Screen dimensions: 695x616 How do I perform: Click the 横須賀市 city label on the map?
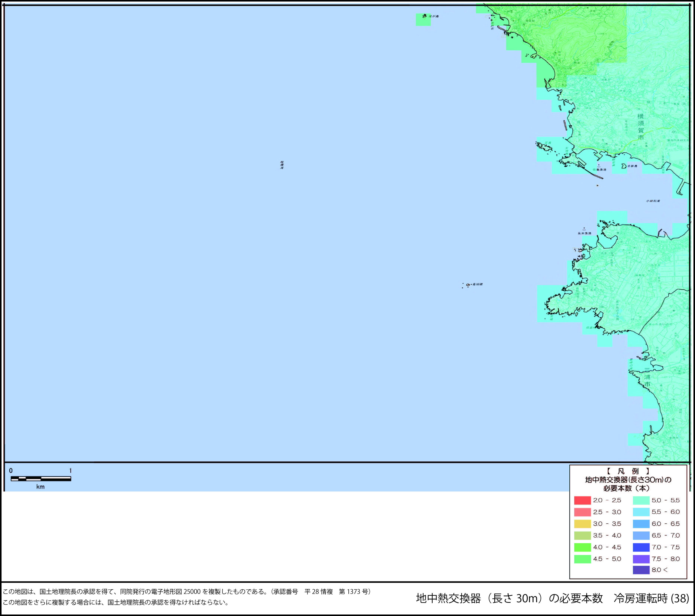(x=641, y=127)
